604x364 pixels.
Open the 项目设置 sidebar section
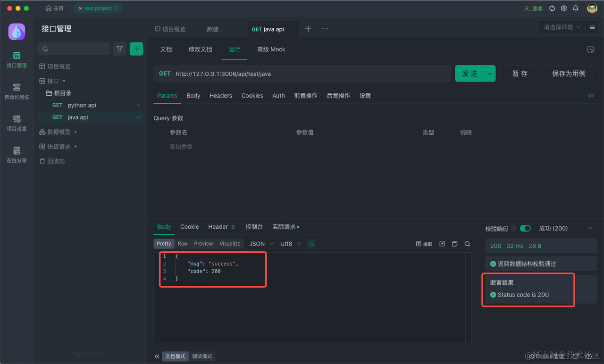17,124
